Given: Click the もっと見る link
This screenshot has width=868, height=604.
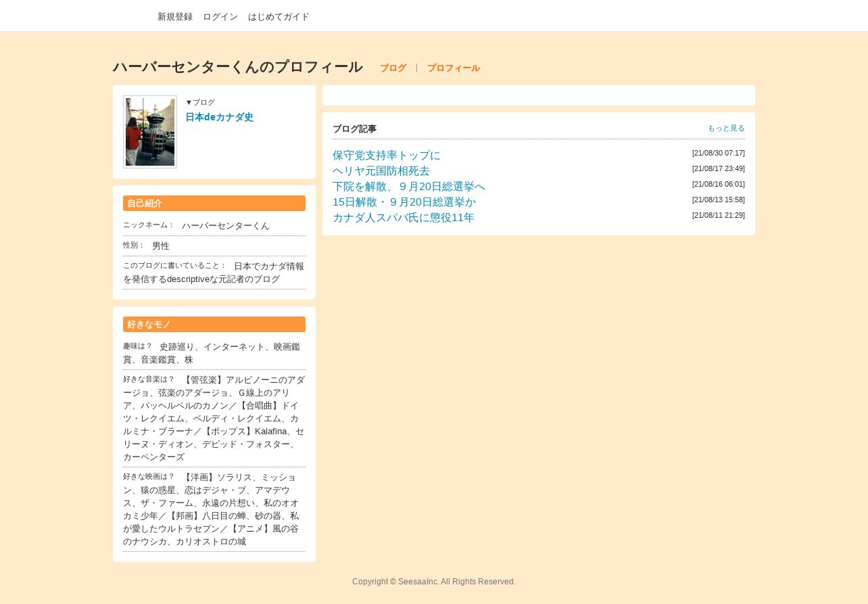Looking at the screenshot, I should coord(726,128).
